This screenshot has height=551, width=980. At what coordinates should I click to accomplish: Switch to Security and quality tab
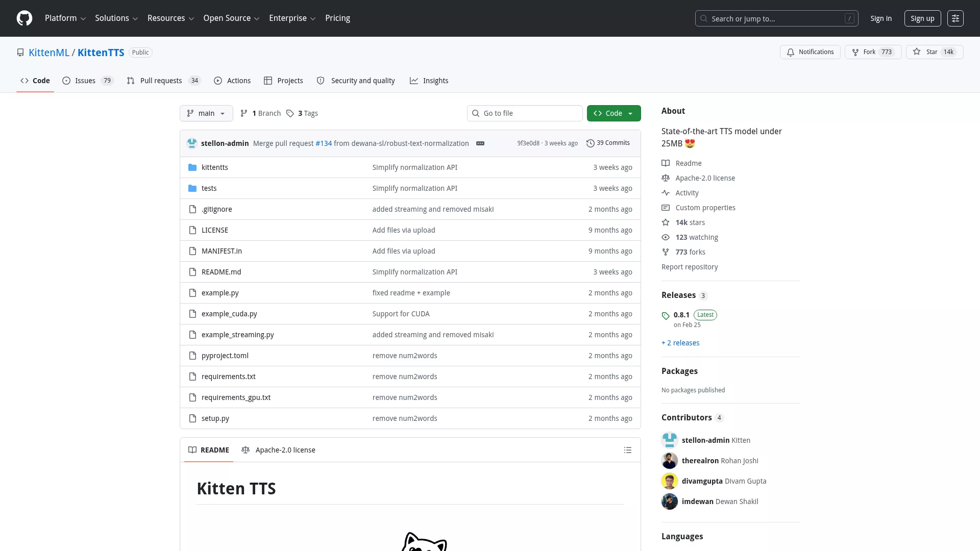[x=356, y=81]
